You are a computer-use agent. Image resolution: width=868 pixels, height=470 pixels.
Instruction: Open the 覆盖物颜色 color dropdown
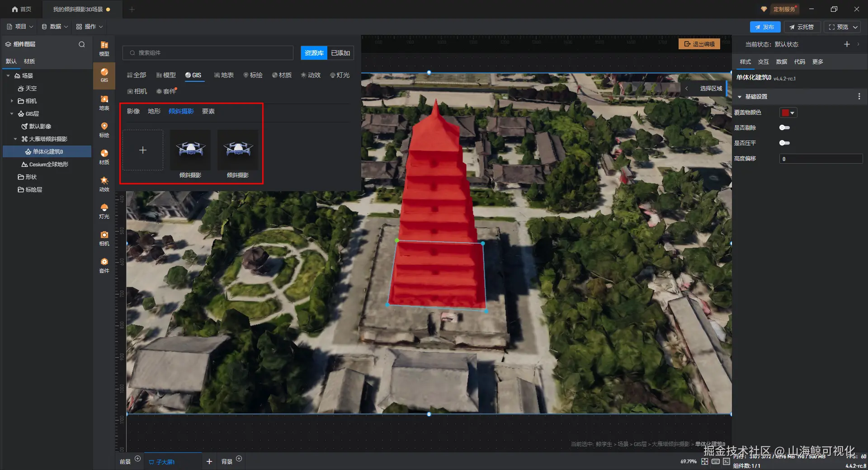[x=788, y=113]
